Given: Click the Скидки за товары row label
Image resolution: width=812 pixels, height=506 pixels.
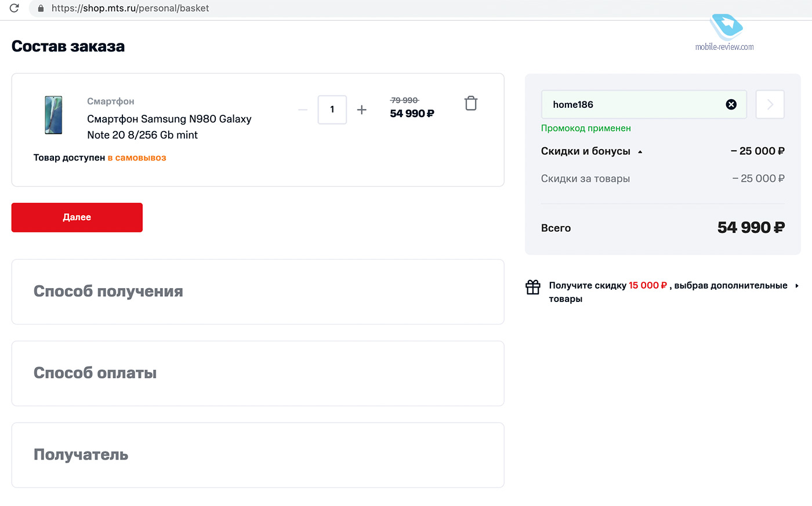Looking at the screenshot, I should [585, 179].
